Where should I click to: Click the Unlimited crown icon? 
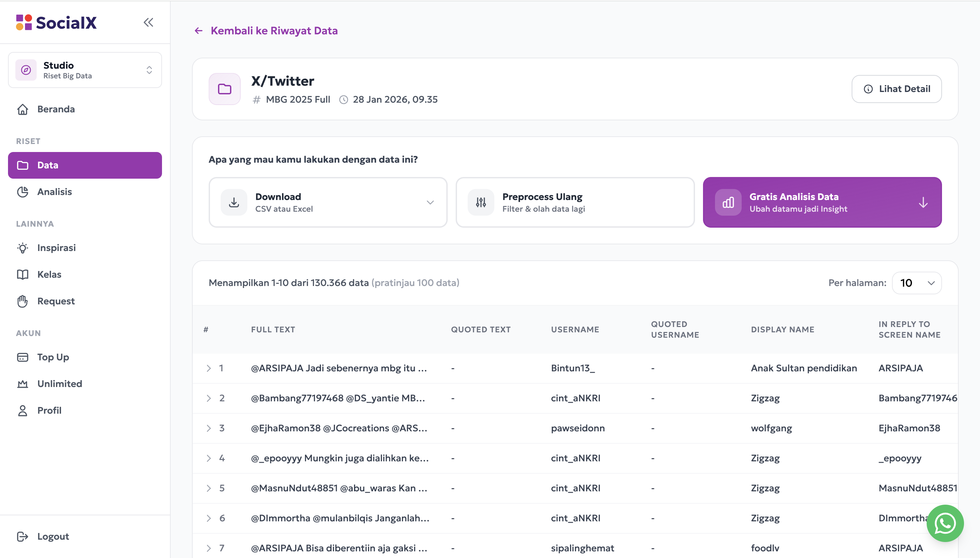[x=23, y=384]
